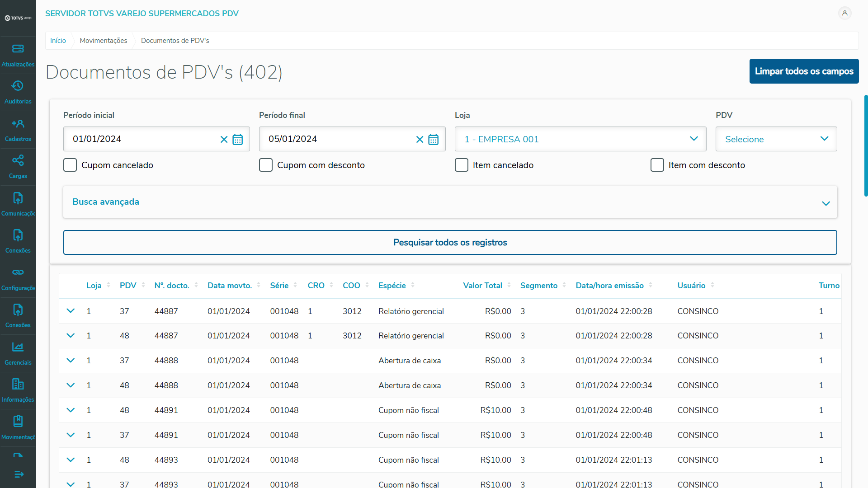The width and height of the screenshot is (868, 488).
Task: Click the user profile icon
Action: click(x=844, y=13)
